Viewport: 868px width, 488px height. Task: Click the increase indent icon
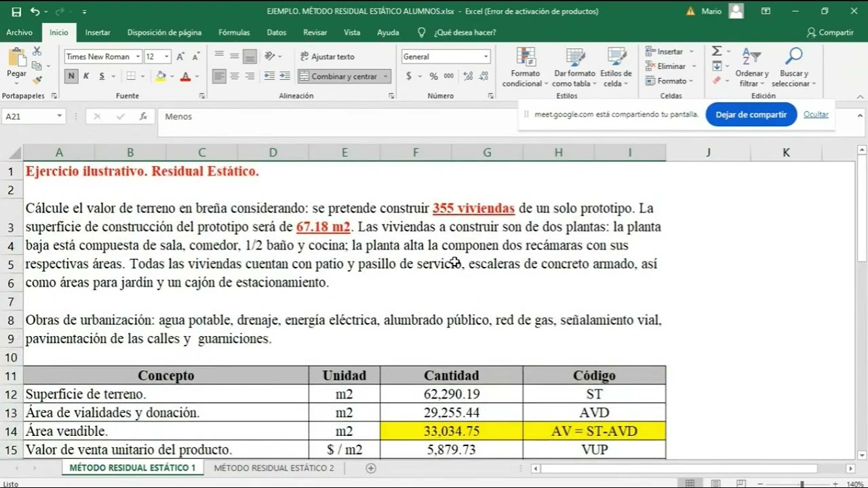click(285, 77)
